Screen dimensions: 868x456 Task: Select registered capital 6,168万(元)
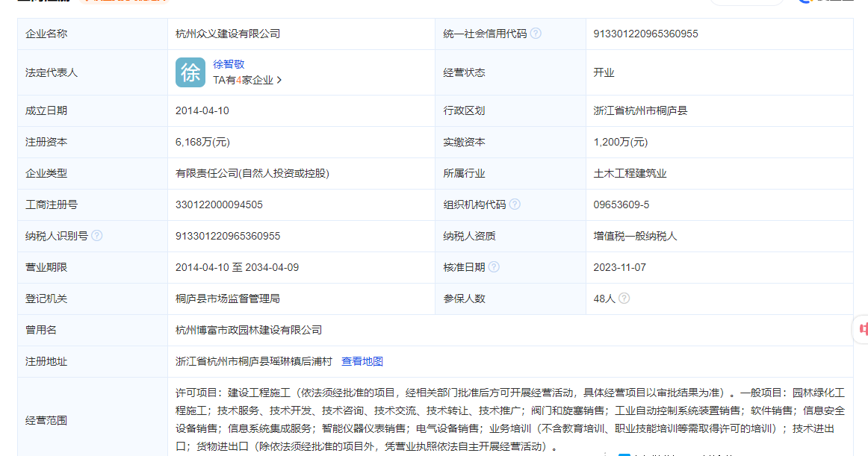(202, 143)
